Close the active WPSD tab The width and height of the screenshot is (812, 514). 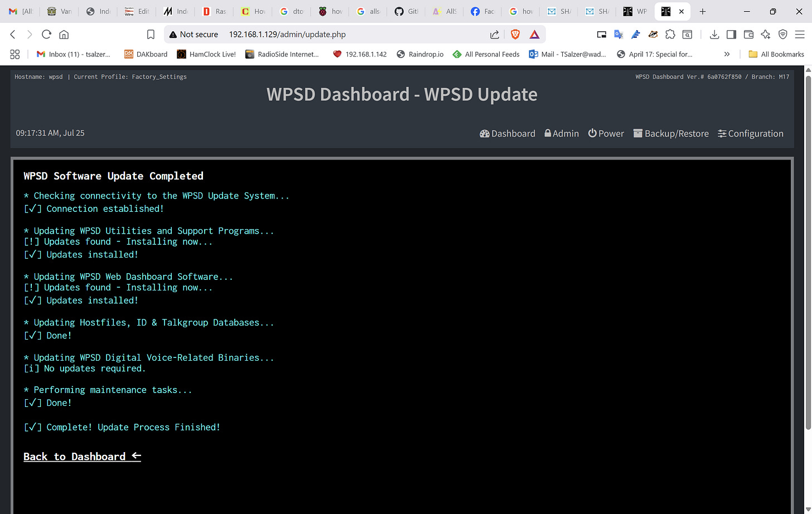click(x=681, y=11)
